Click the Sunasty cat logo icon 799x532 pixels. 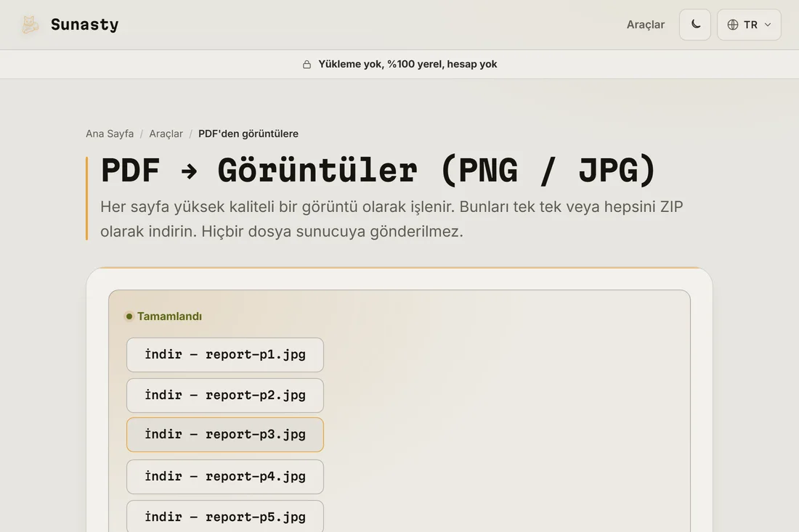coord(30,25)
